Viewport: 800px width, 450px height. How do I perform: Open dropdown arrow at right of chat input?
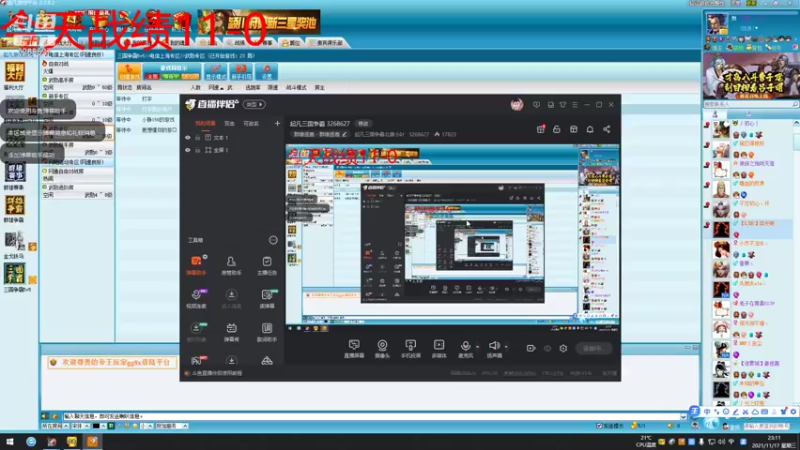click(x=683, y=416)
